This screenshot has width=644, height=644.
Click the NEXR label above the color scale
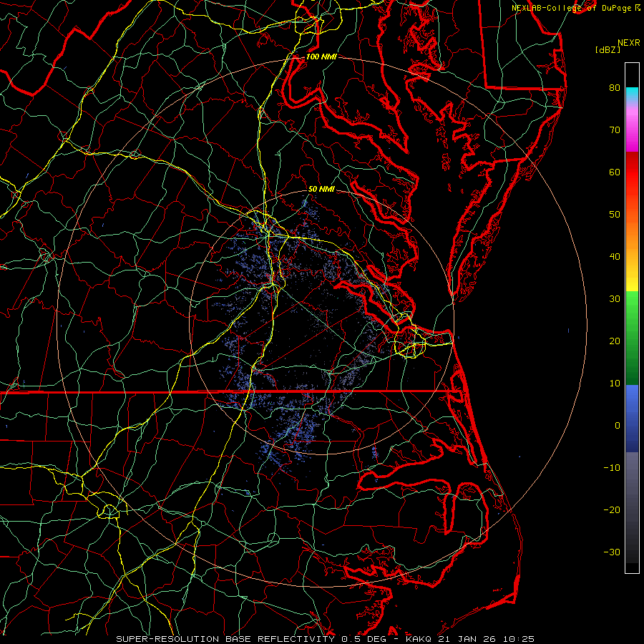(x=628, y=43)
